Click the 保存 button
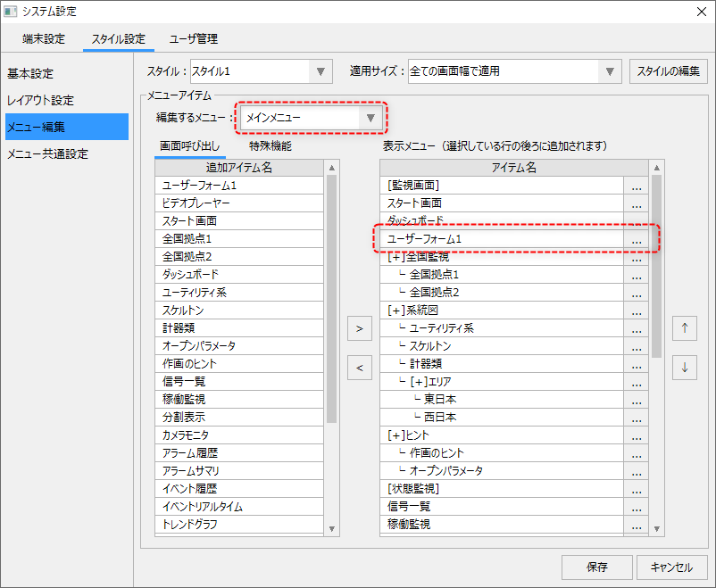This screenshot has height=588, width=716. 596,567
